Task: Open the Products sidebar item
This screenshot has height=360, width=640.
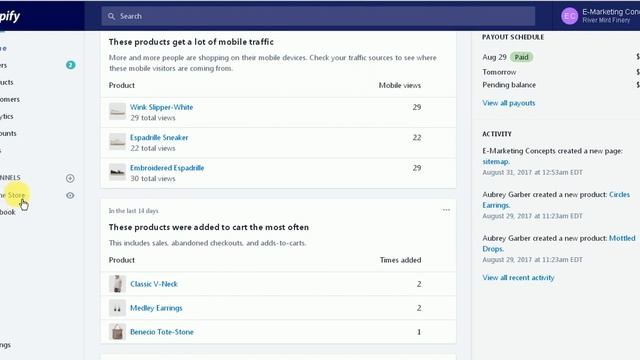Action: pos(7,82)
